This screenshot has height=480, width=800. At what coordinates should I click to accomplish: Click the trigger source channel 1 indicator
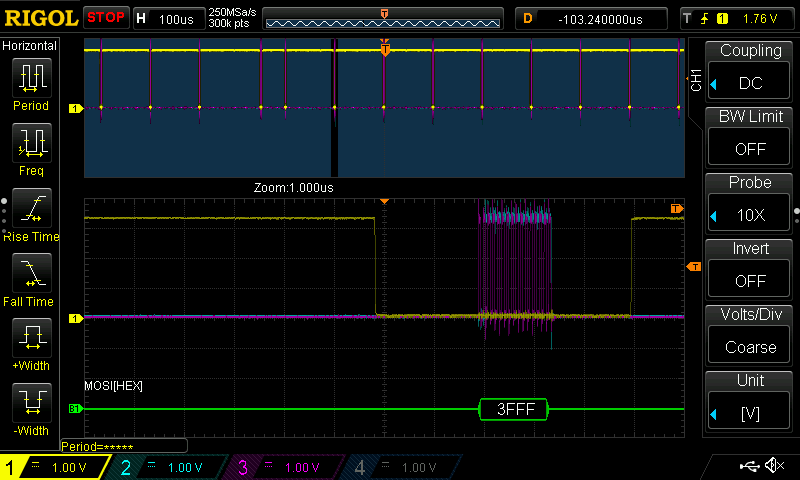(x=722, y=19)
